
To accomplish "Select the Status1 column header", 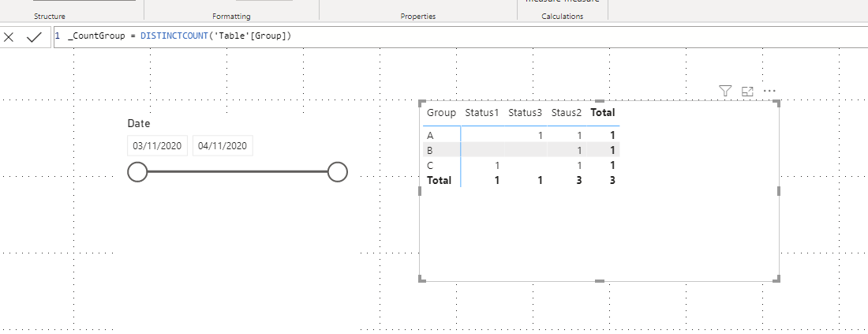I will [481, 113].
